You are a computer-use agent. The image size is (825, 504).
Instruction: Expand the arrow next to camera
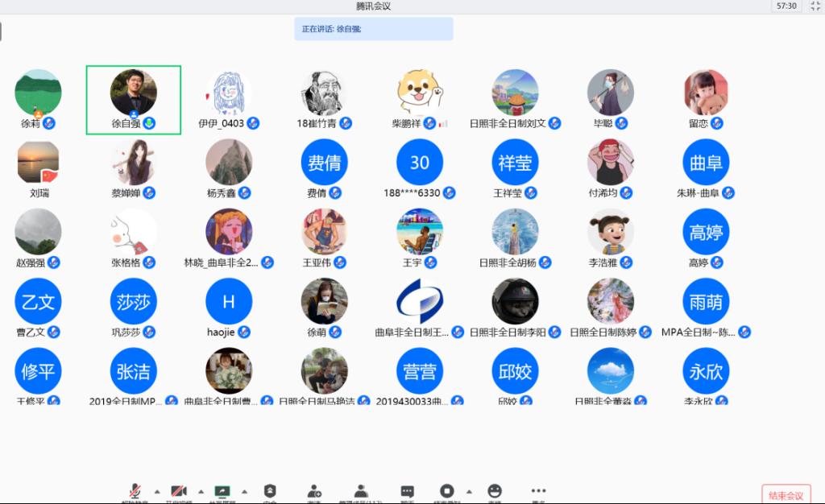200,491
